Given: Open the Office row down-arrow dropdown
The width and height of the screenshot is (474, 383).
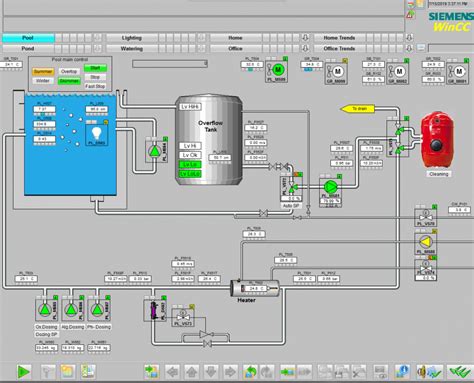Looking at the screenshot, I should [305, 48].
